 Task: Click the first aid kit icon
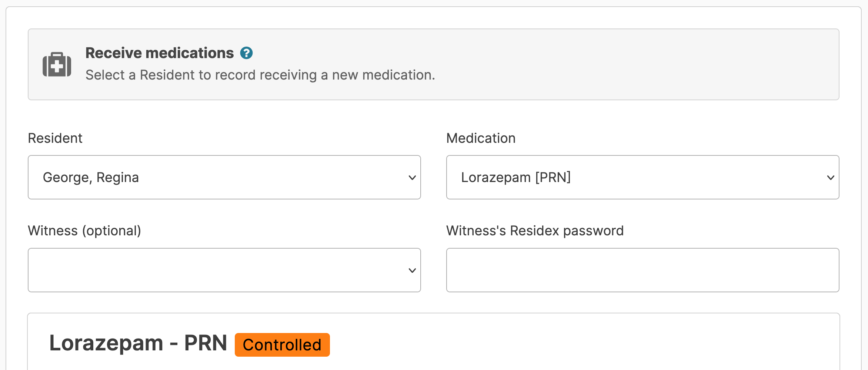[57, 65]
